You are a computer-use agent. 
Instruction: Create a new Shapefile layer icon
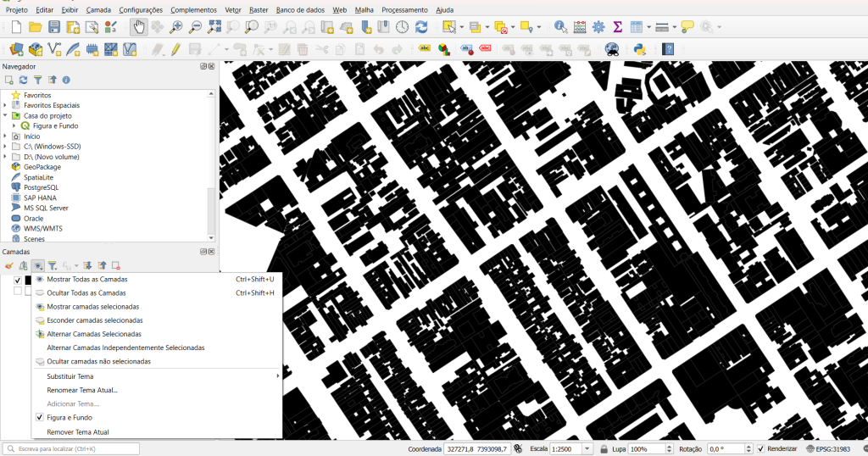tap(54, 49)
